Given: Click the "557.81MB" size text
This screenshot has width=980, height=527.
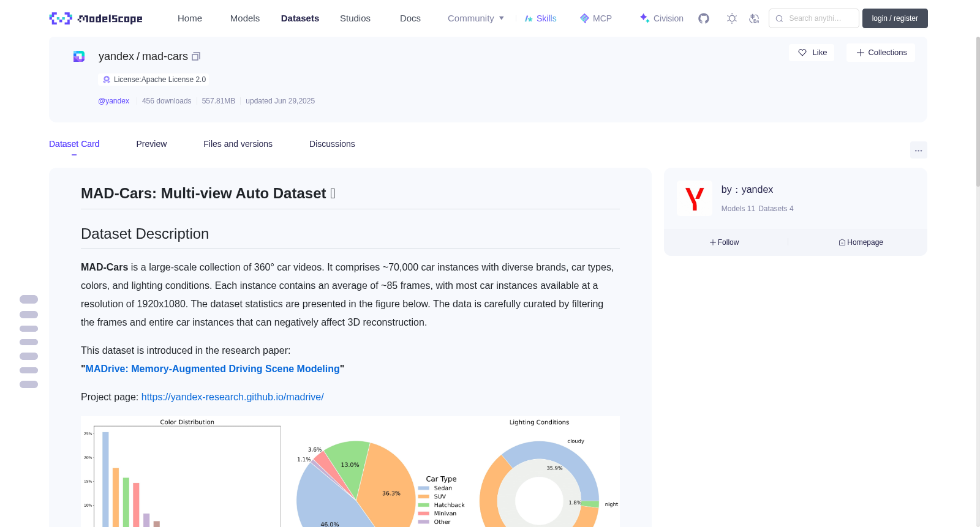Looking at the screenshot, I should point(219,101).
